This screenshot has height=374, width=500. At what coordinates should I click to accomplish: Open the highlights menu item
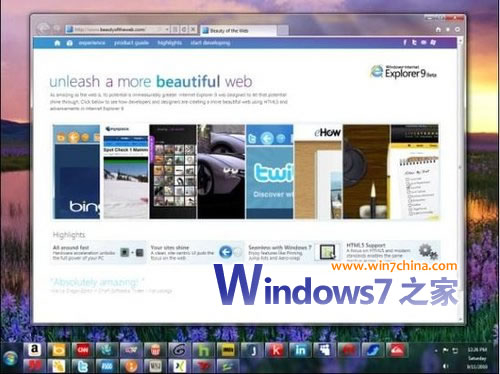click(170, 43)
